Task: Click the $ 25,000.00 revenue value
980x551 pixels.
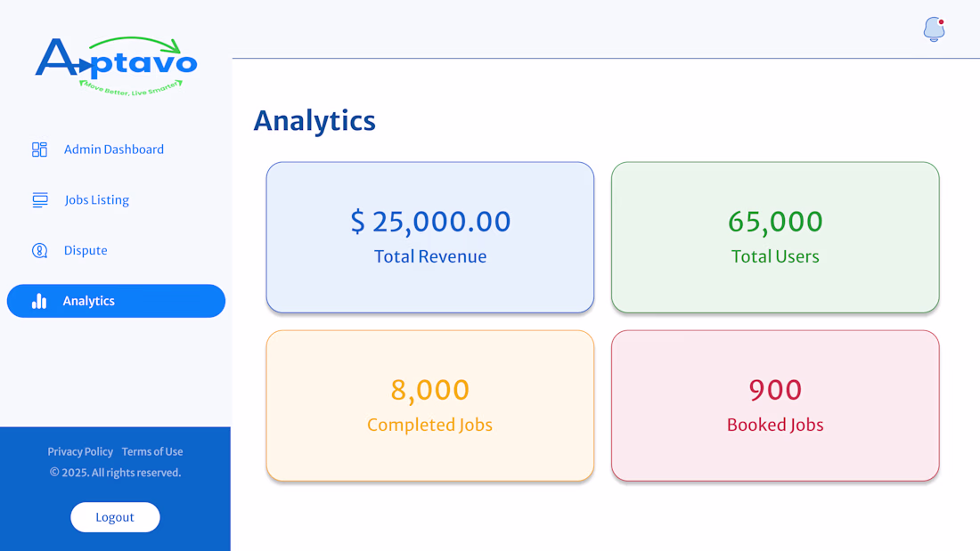Action: click(430, 222)
